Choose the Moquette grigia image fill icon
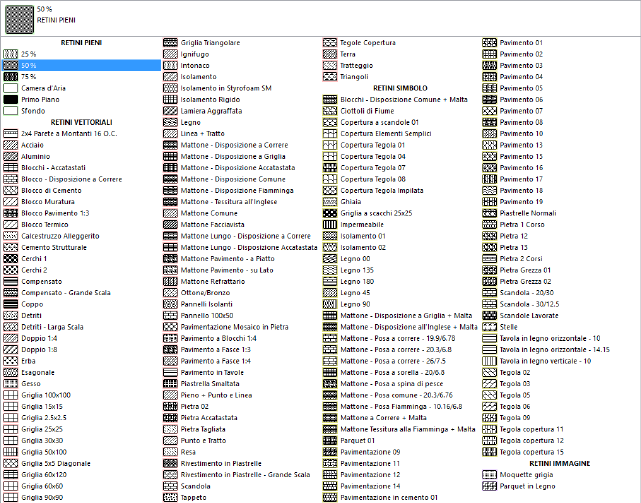 [489, 474]
